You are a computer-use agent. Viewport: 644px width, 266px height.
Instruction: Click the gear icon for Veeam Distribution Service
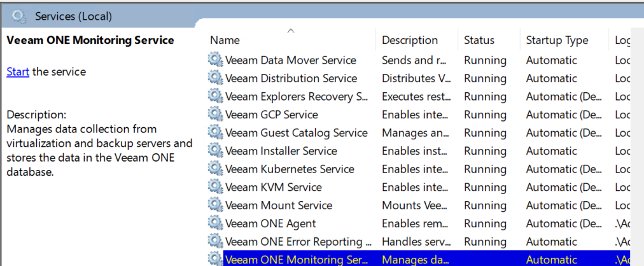tap(215, 78)
